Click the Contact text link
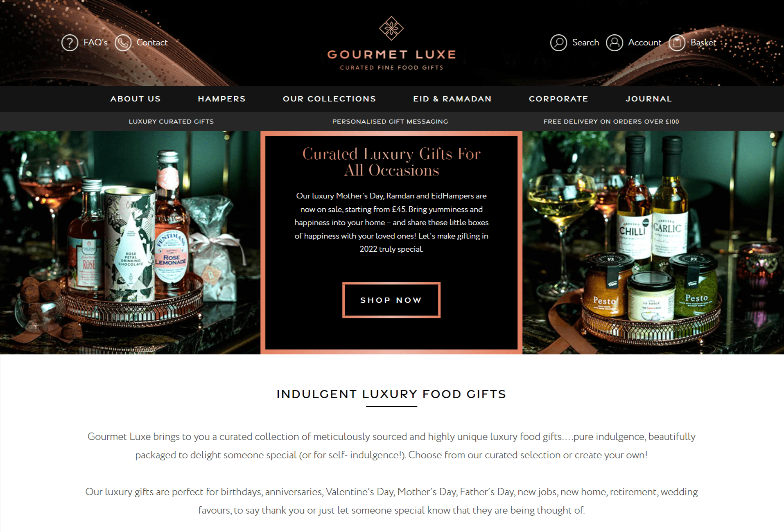Viewport: 784px width, 532px height. (x=152, y=43)
